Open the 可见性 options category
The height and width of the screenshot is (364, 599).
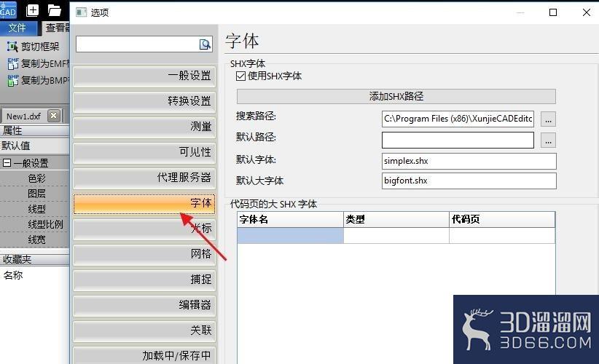tap(144, 152)
